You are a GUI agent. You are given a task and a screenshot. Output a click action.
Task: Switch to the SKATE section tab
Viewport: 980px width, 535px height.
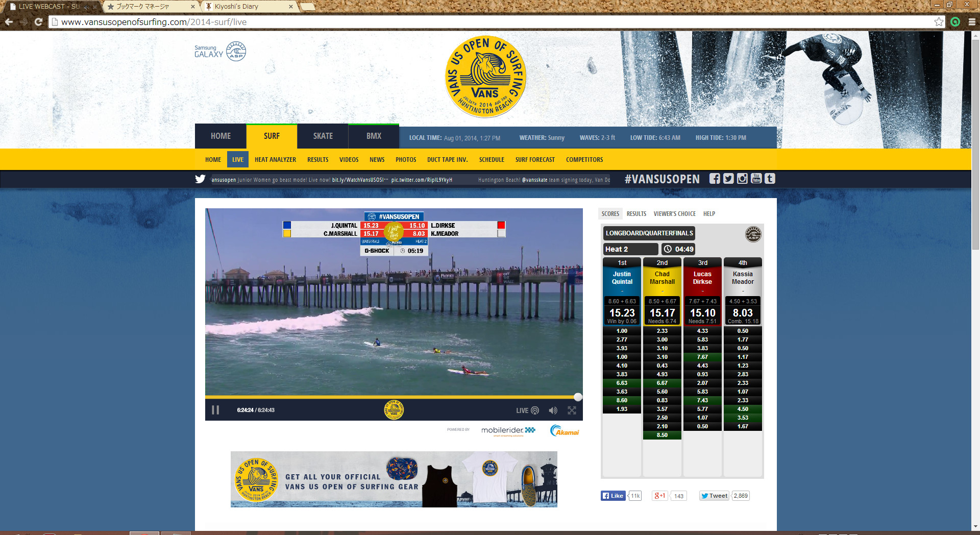[x=323, y=136]
